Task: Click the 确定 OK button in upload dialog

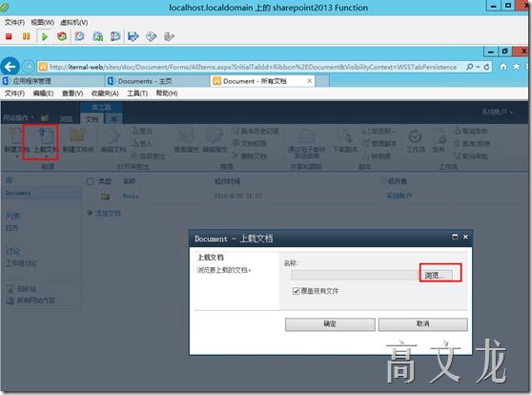Action: coord(330,324)
